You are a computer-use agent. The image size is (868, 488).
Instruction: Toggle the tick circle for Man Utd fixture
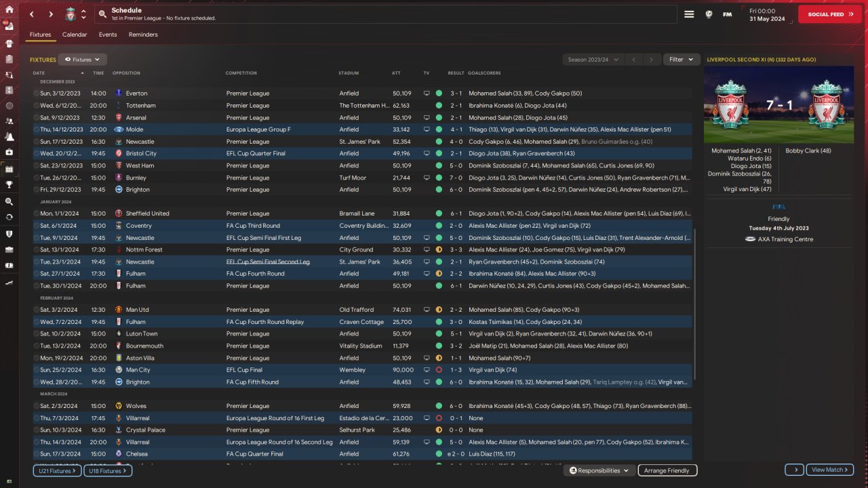(x=36, y=310)
